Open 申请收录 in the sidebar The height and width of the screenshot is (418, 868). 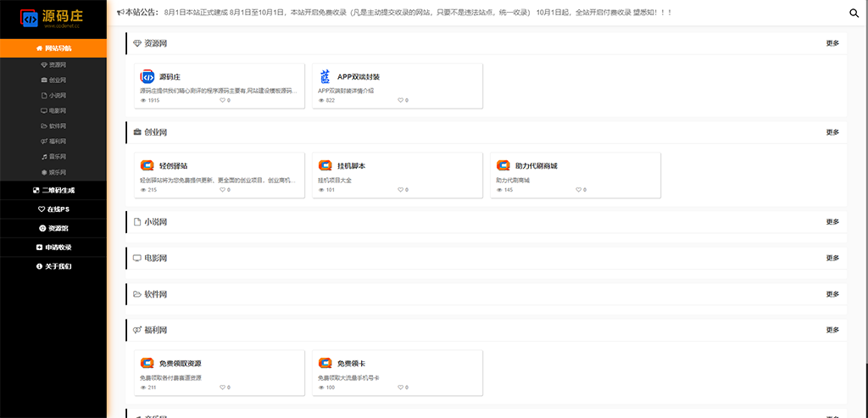pos(53,248)
